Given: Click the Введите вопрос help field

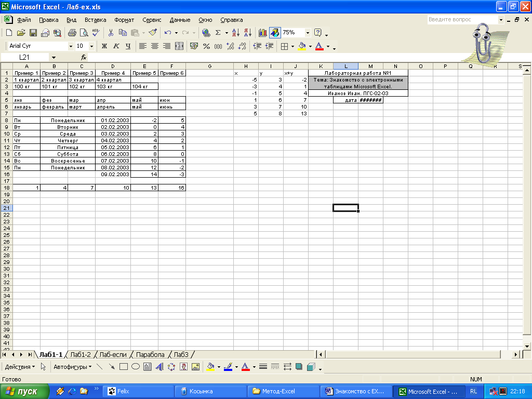Looking at the screenshot, I should 462,19.
